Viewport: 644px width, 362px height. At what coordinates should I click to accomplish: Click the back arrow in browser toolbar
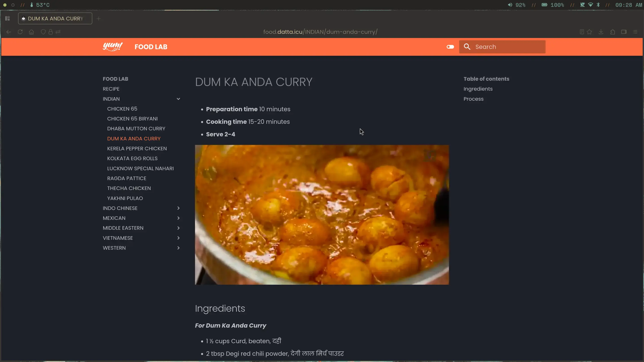coord(9,32)
